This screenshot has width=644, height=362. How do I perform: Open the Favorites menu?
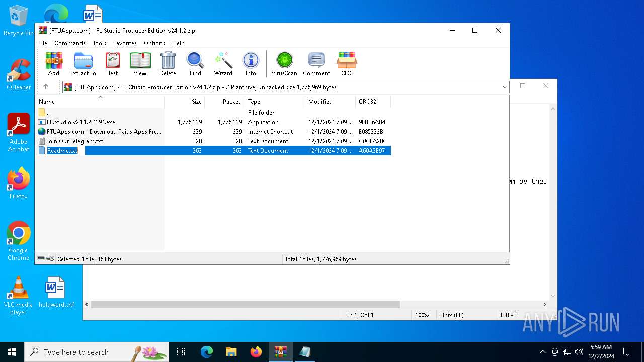click(125, 43)
